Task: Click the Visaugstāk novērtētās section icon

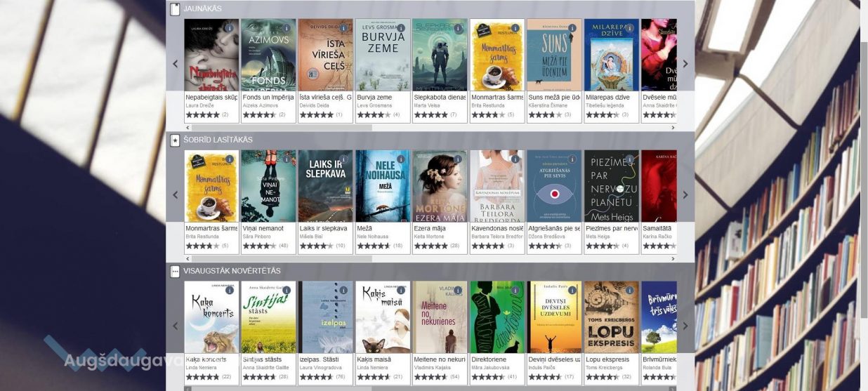Action: click(175, 271)
